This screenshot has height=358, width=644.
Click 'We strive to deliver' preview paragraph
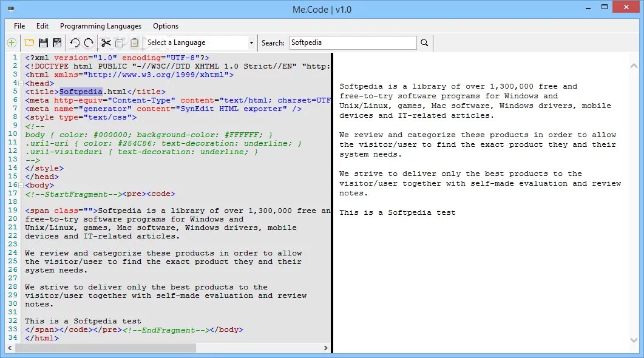tap(480, 183)
